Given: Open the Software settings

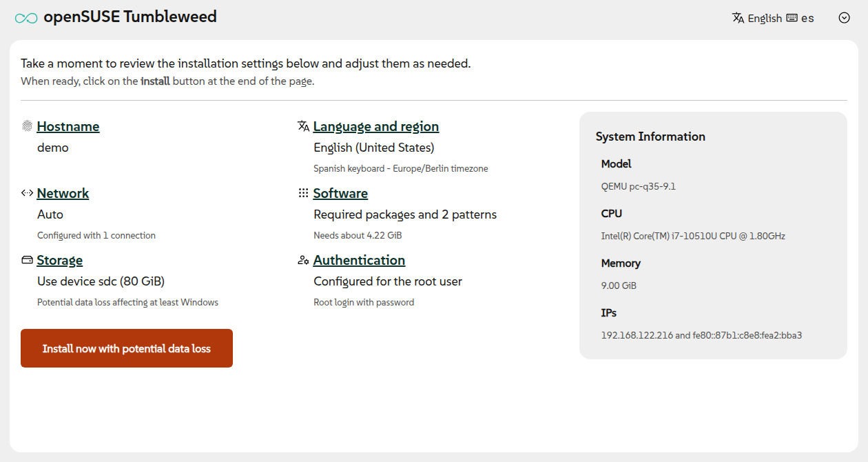Looking at the screenshot, I should pos(340,193).
